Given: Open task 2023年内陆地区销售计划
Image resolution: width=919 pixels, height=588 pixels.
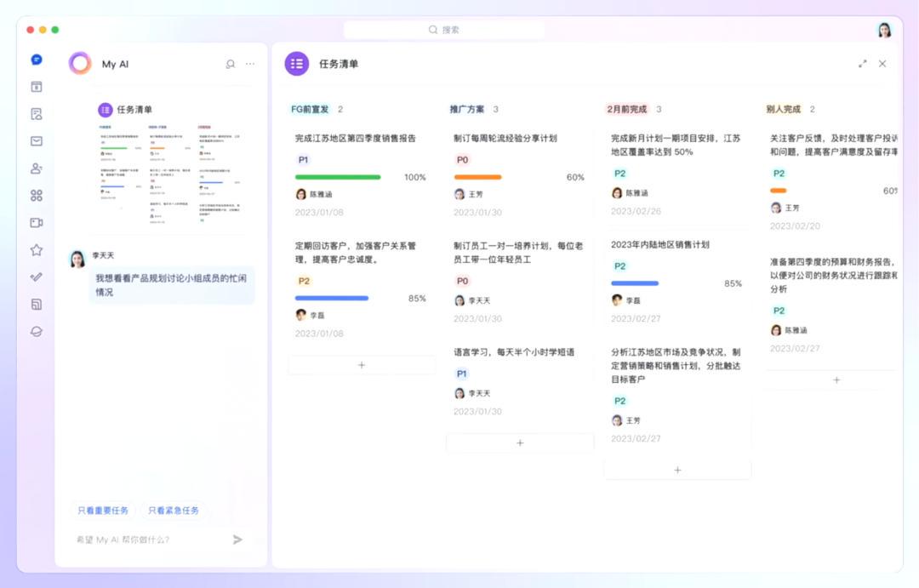Looking at the screenshot, I should coord(660,244).
